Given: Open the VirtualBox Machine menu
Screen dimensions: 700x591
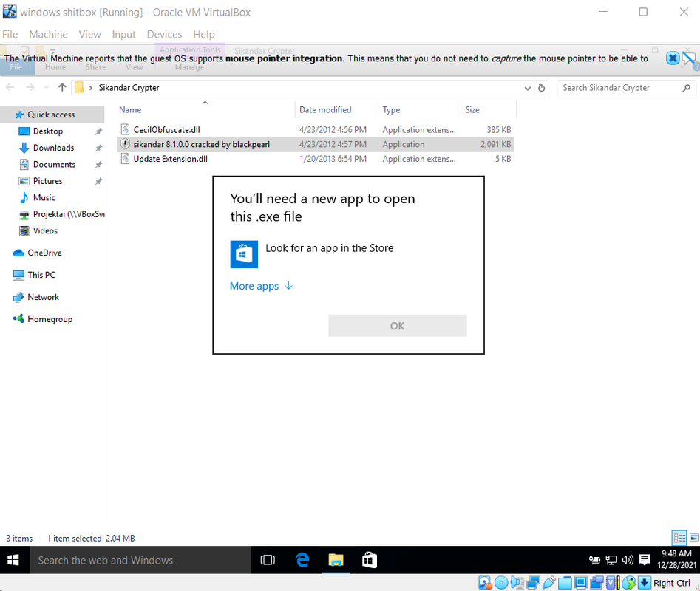Looking at the screenshot, I should [48, 34].
